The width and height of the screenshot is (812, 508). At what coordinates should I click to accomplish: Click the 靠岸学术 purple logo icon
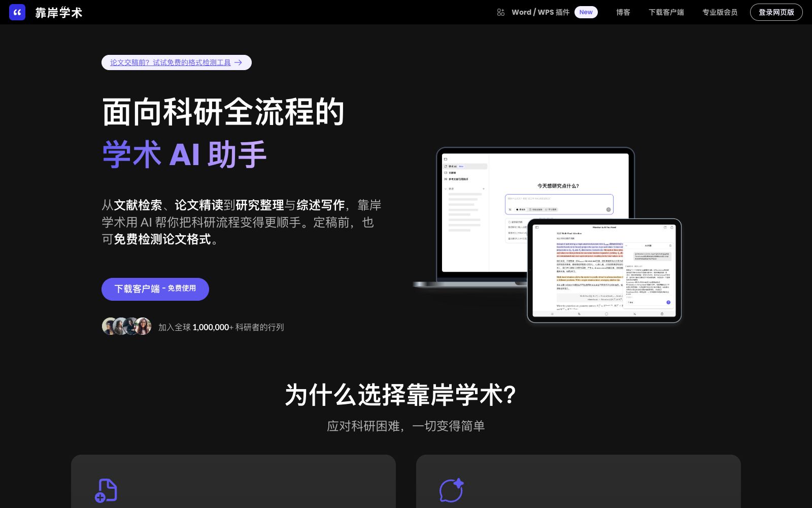coord(17,12)
